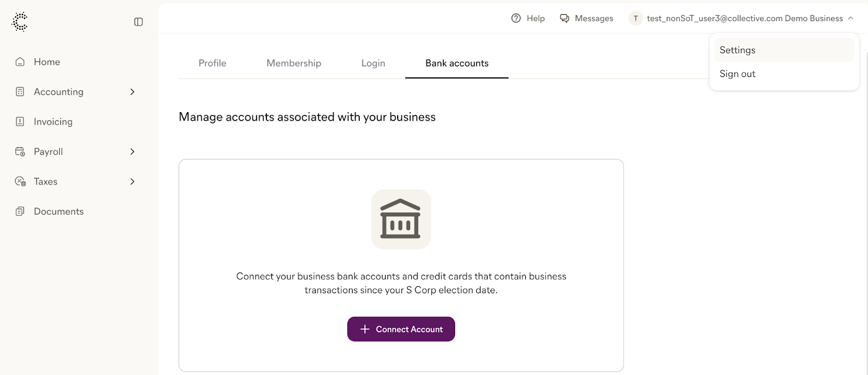Click the Accounting ledger icon
This screenshot has height=375, width=868.
tap(20, 92)
